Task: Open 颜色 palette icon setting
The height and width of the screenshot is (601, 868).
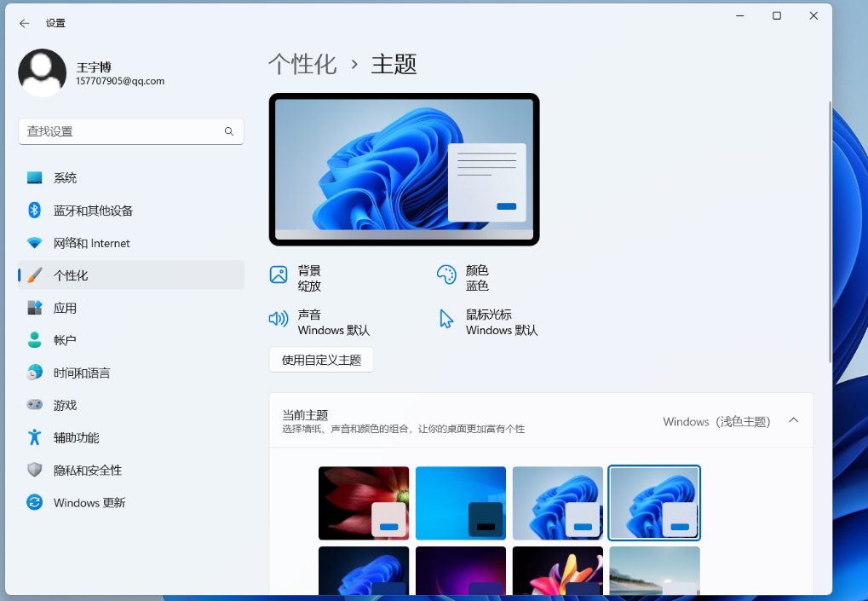Action: pyautogui.click(x=446, y=274)
